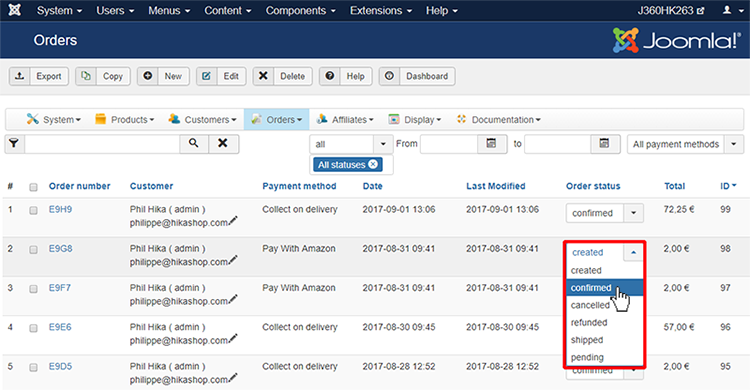750x390 pixels.
Task: Edit customer pencil icon for order E9F7
Action: coord(233,299)
